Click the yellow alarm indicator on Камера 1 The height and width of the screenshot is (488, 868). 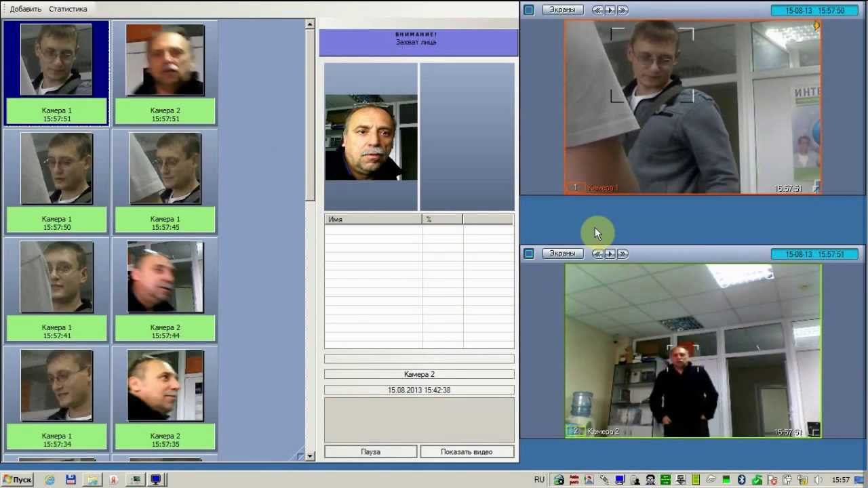pyautogui.click(x=817, y=26)
